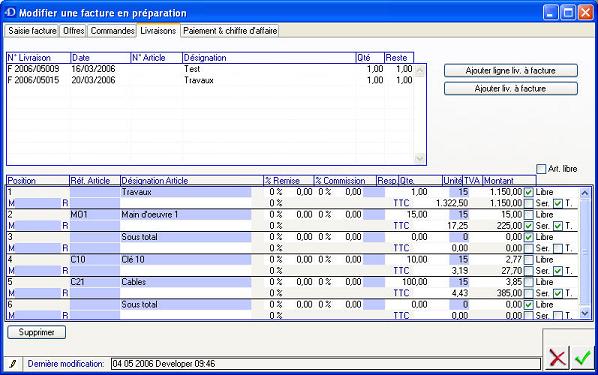Screen dimensions: 598x375
Task: Click the Ajouter ligne liv. à facture button
Action: coord(511,71)
